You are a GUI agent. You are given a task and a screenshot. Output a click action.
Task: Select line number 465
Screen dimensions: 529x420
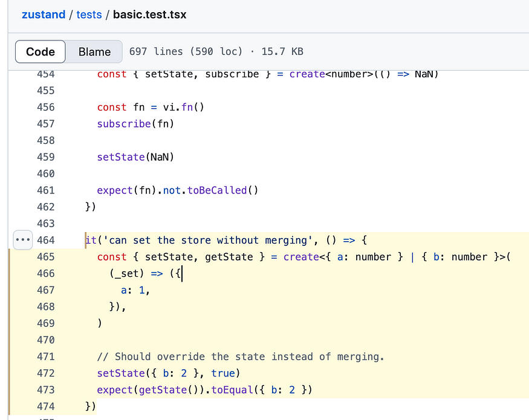45,257
